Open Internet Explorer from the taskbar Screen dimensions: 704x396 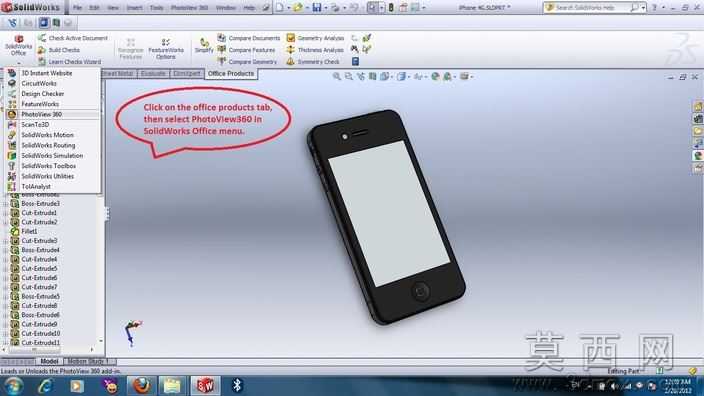(46, 386)
